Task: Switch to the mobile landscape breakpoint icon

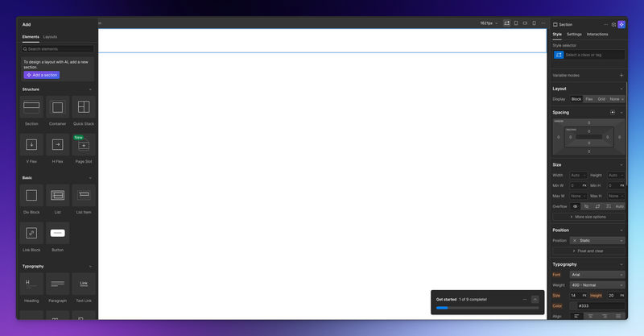Action: (x=525, y=23)
